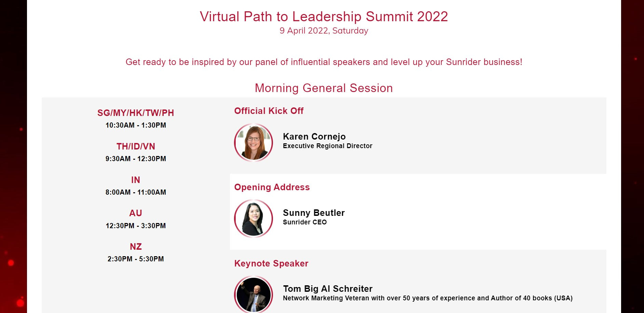Viewport: 644px width, 313px height.
Task: Click the Official Kick Off heading
Action: (x=269, y=111)
